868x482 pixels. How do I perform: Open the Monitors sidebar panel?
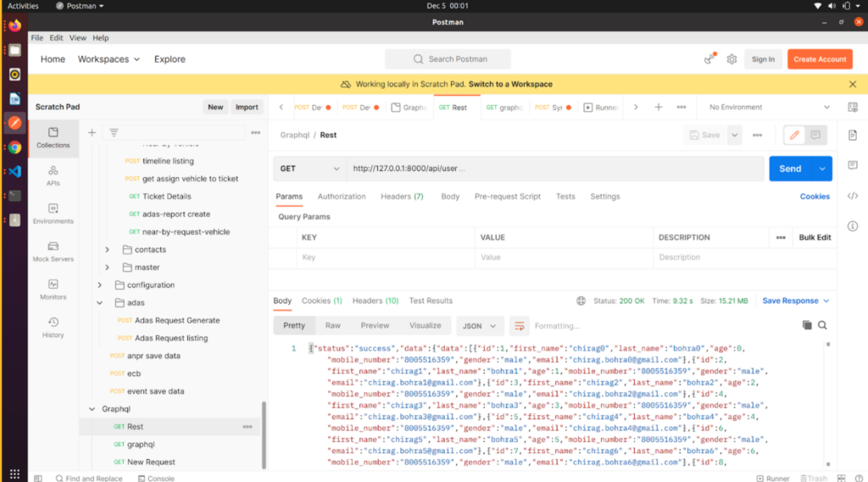(x=53, y=290)
